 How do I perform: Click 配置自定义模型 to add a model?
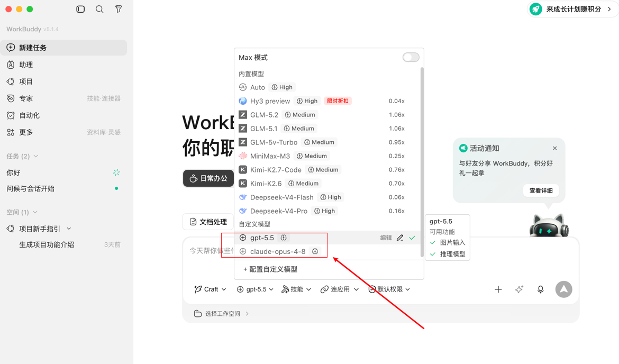coord(270,269)
